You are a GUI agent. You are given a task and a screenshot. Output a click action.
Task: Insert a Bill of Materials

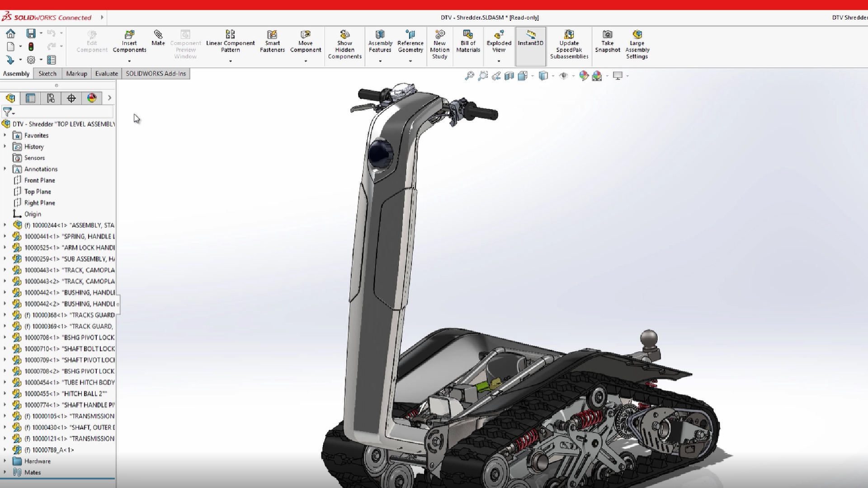[468, 42]
